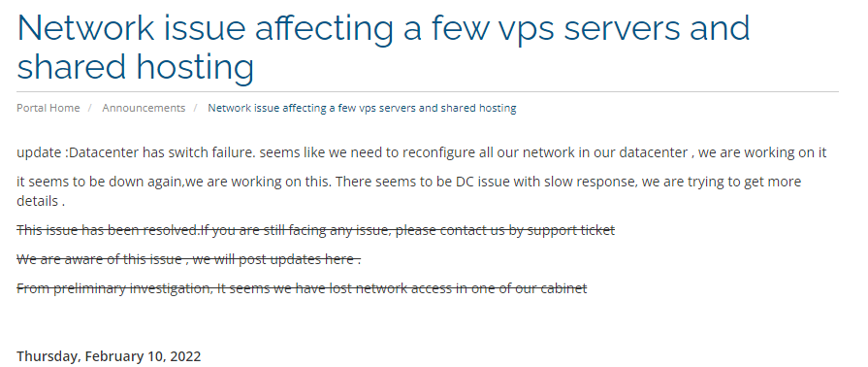Click the paragraph starting 'it seems to be down again'
868x367 pixels.
(x=409, y=191)
